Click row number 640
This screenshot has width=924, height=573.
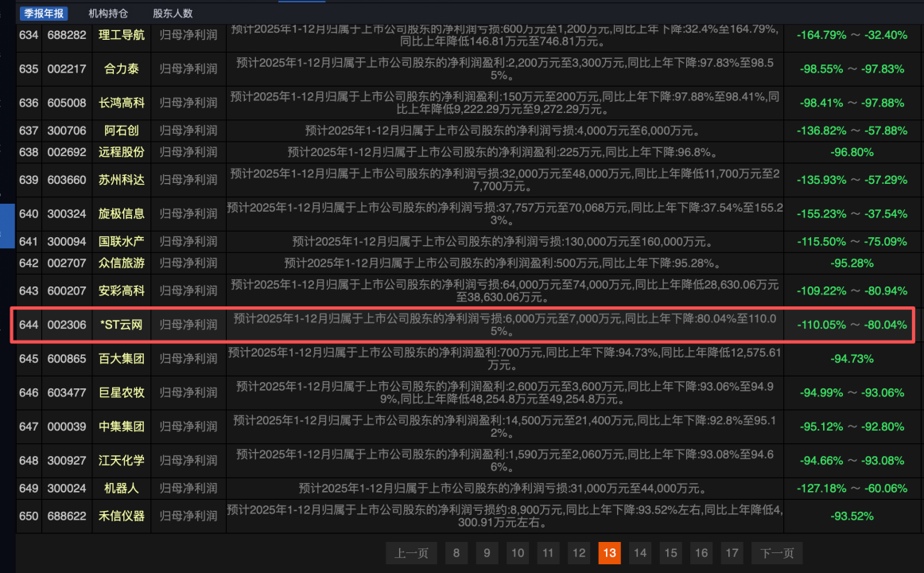coord(29,213)
